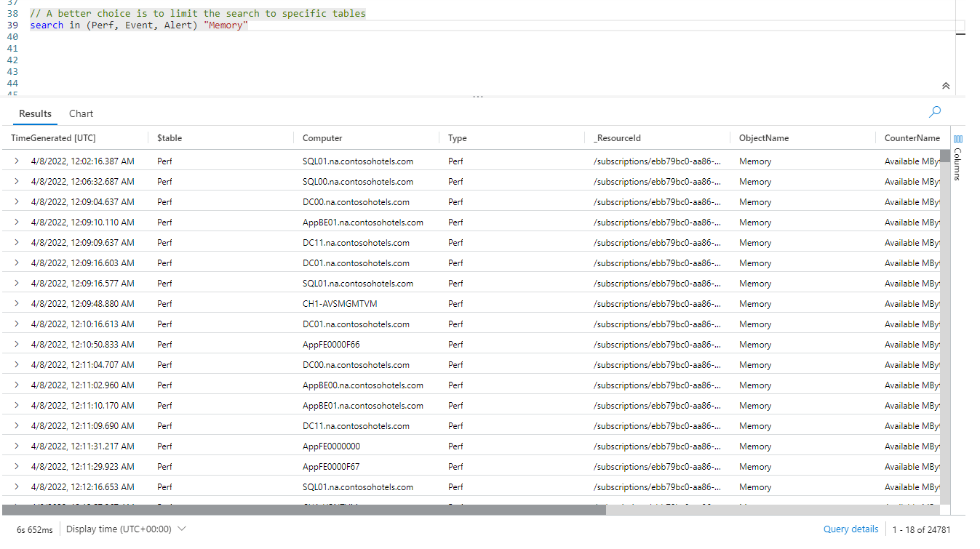Expand the AppFE0000000 result row
Image resolution: width=980 pixels, height=549 pixels.
pyautogui.click(x=17, y=446)
